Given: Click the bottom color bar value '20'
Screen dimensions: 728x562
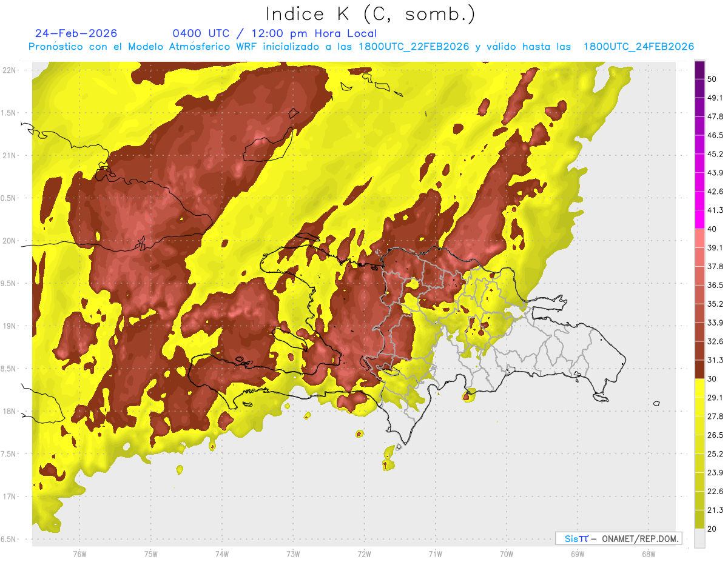Looking at the screenshot, I should point(712,529).
